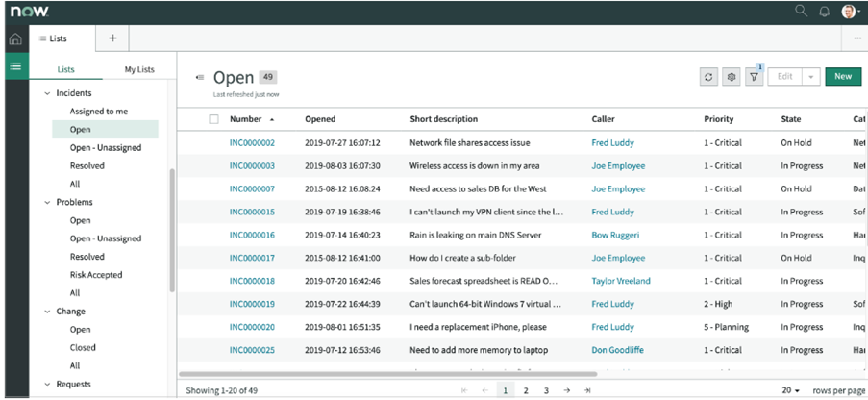868x400 pixels.
Task: Collapse the Incidents tree section
Action: (x=48, y=93)
